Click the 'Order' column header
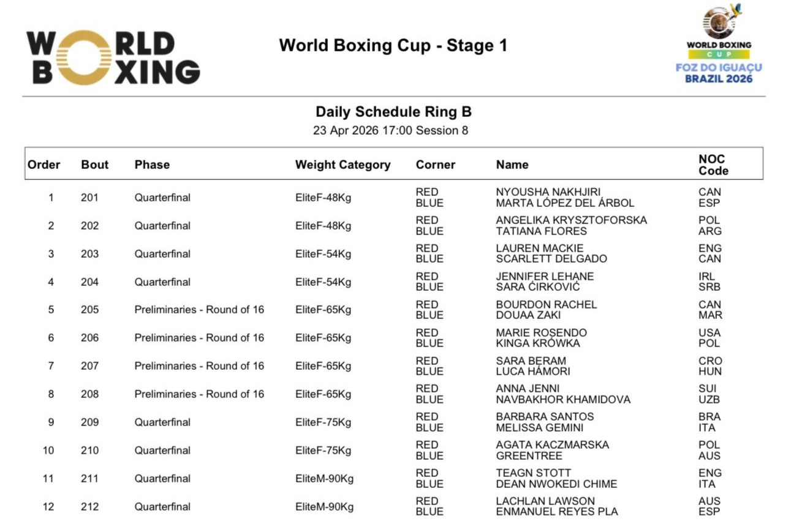Screen dimensions: 791x532 click(44, 165)
